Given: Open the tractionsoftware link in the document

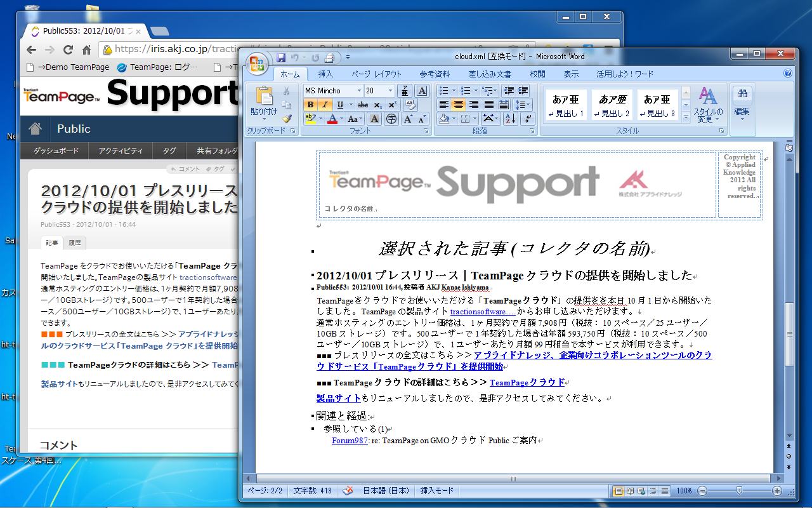Looking at the screenshot, I should tap(482, 312).
